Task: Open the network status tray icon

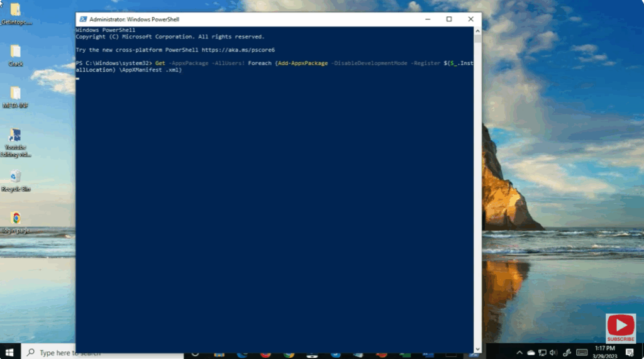Action: [542, 353]
